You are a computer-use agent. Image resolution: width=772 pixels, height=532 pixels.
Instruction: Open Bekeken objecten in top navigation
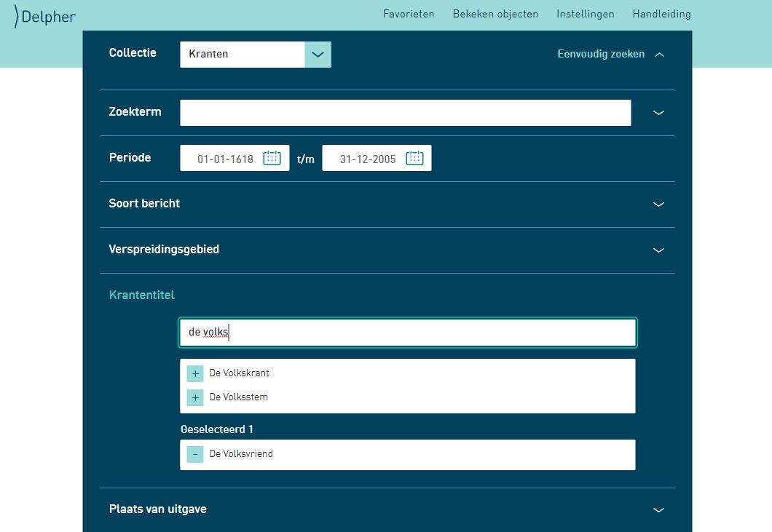495,14
